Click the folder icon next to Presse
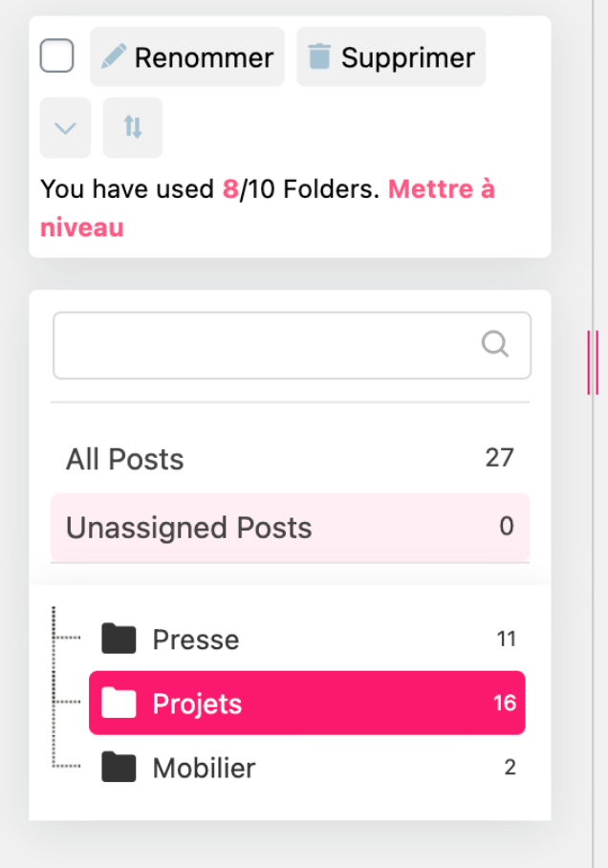Screen dimensions: 608x868 [x=118, y=639]
